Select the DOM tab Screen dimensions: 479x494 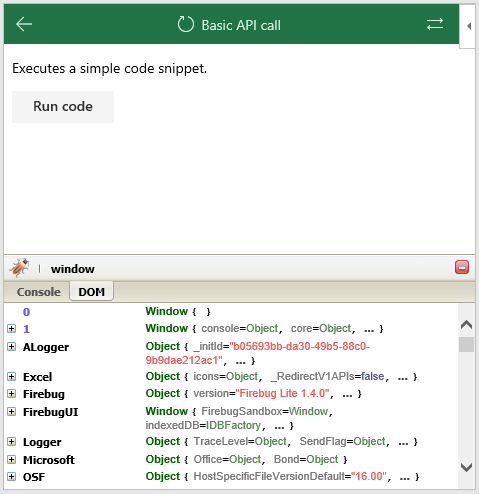coord(91,292)
